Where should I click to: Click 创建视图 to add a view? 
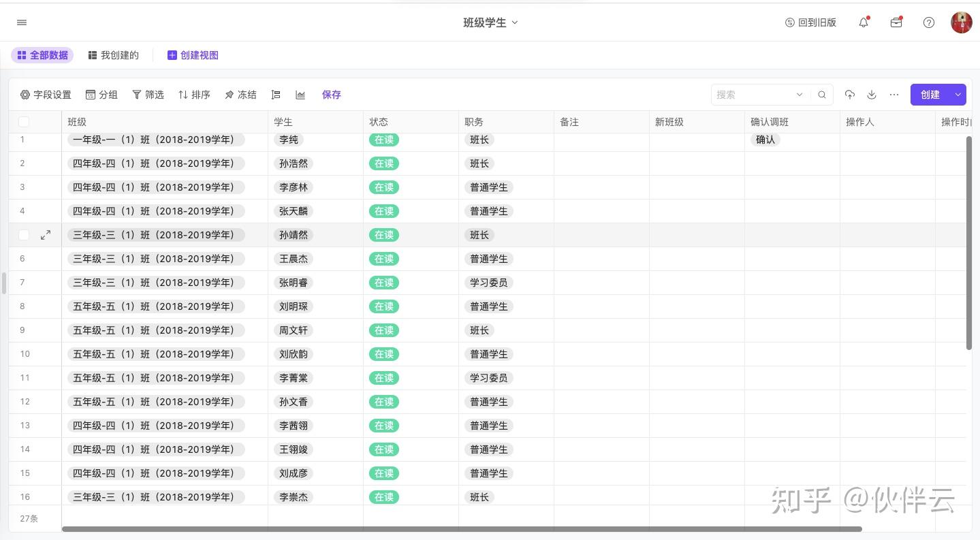click(x=193, y=55)
